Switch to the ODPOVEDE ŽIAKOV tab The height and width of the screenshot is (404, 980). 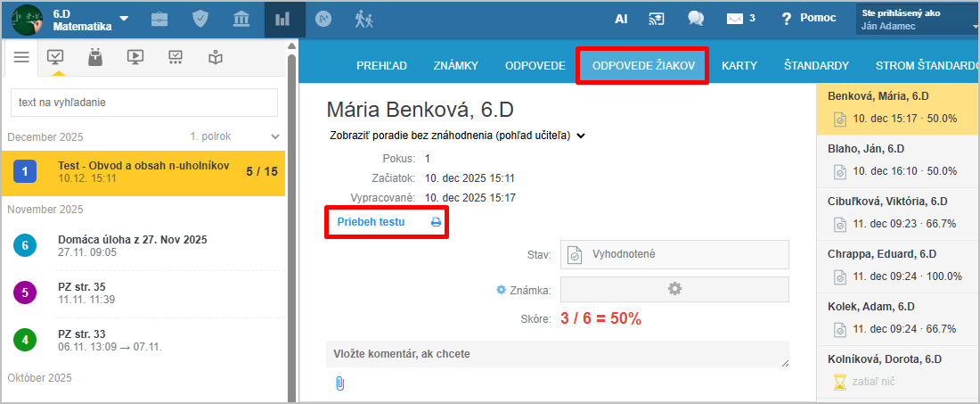[x=642, y=66]
